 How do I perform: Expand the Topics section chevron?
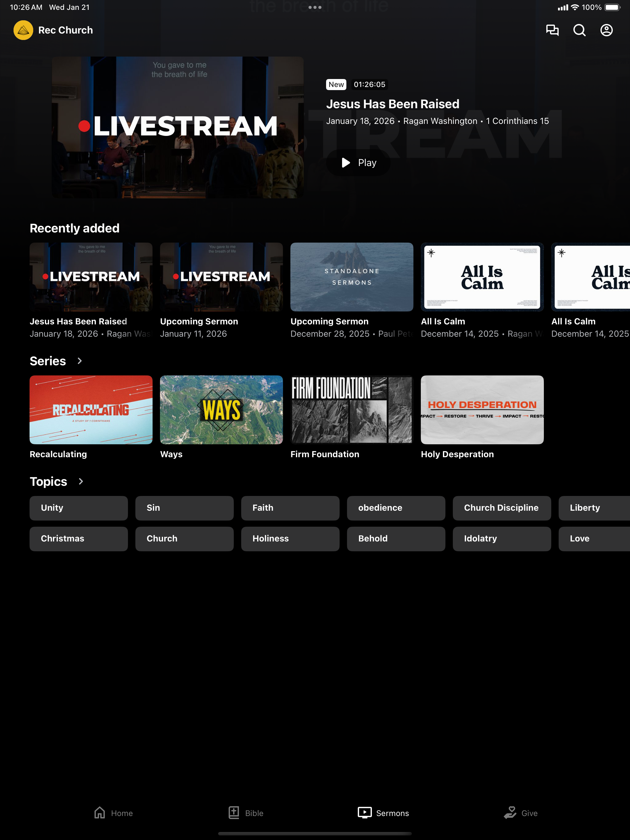[81, 481]
